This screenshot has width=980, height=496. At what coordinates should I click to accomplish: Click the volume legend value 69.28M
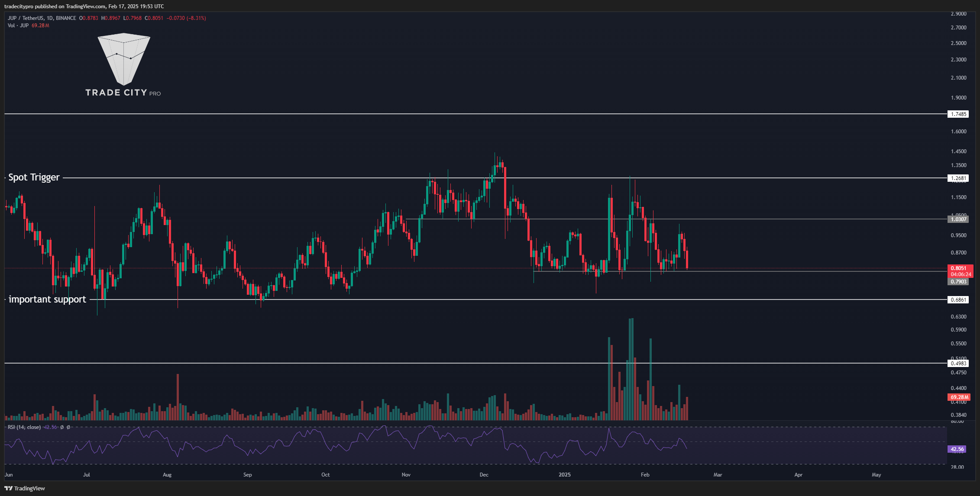point(40,26)
